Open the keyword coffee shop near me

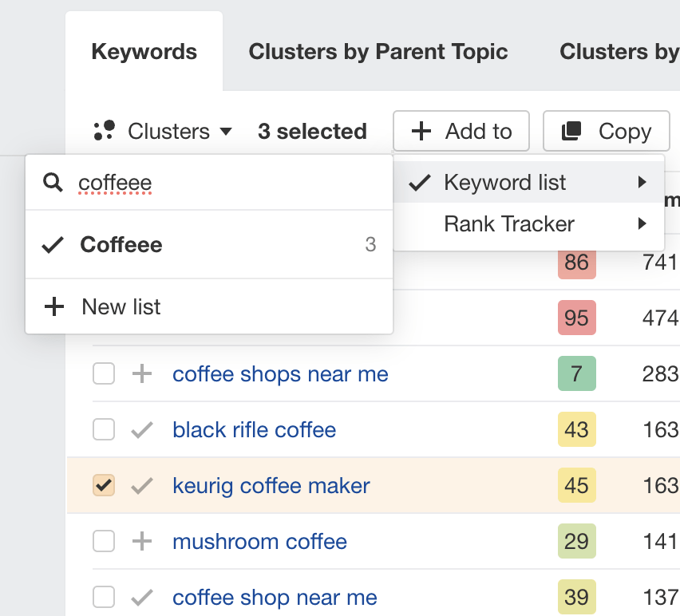click(x=275, y=597)
